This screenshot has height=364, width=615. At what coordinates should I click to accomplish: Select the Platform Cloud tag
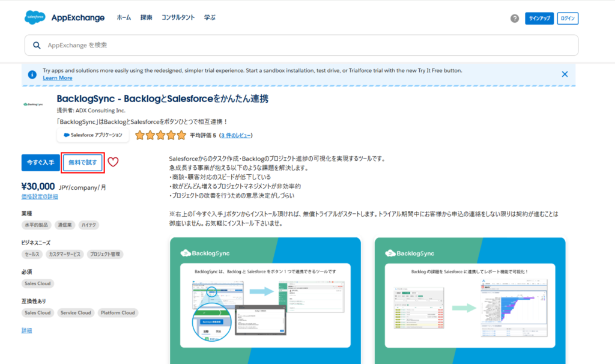point(118,312)
